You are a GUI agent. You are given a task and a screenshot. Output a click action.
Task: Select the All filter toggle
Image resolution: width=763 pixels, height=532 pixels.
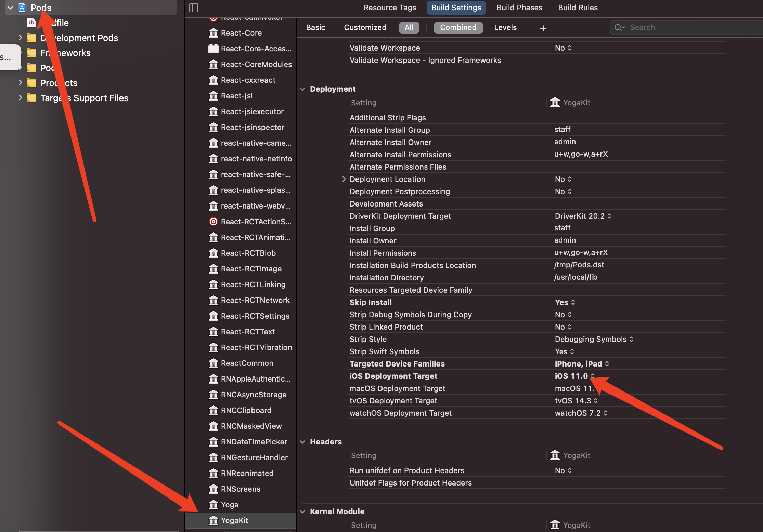[409, 28]
